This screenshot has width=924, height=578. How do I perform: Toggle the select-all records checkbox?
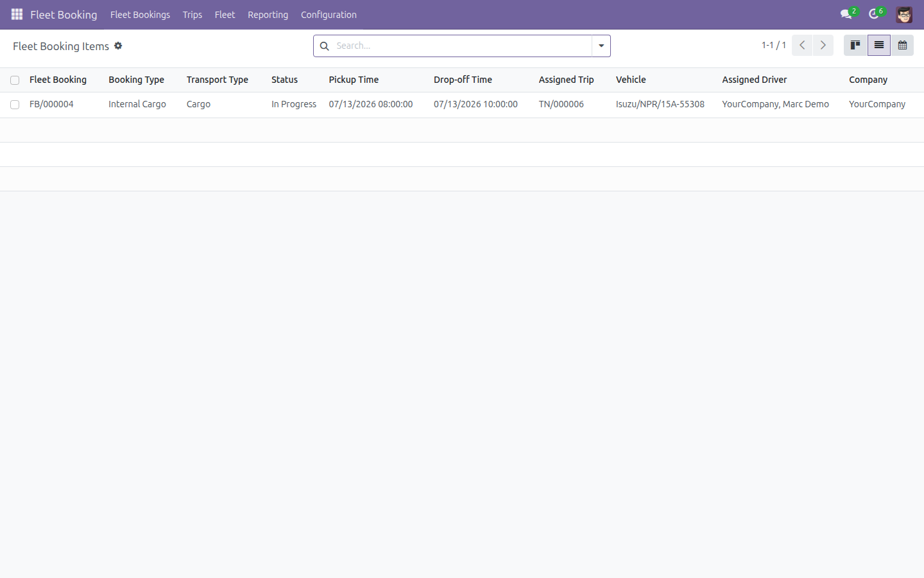[x=15, y=80]
